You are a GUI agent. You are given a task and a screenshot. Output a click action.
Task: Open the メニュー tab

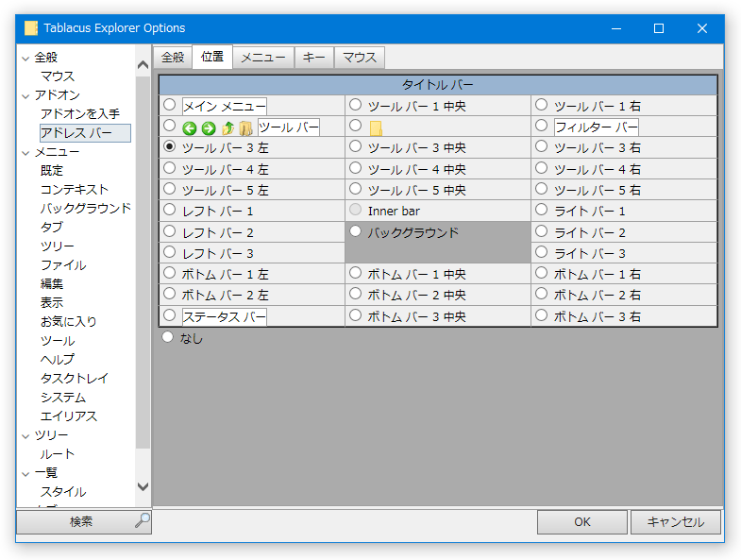pos(263,58)
